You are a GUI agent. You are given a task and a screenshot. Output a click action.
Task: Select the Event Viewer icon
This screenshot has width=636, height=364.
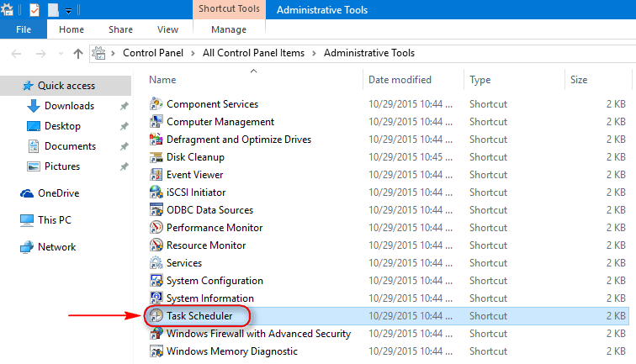tap(156, 175)
